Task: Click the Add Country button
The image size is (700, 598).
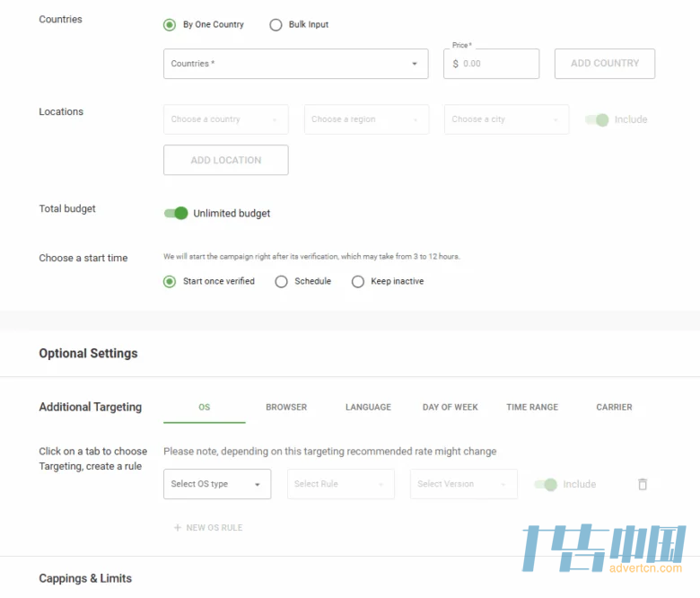Action: 605,64
